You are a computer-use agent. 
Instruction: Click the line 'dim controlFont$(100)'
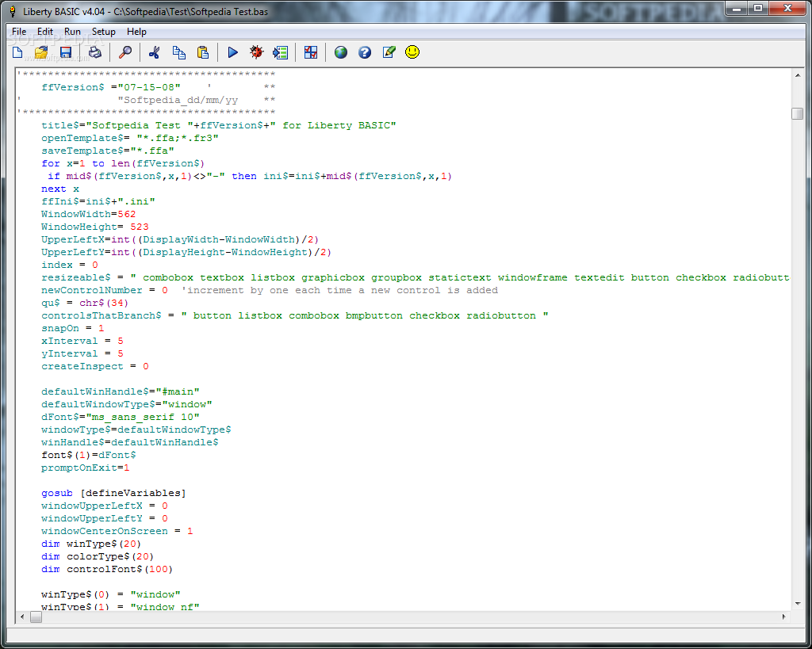point(107,569)
